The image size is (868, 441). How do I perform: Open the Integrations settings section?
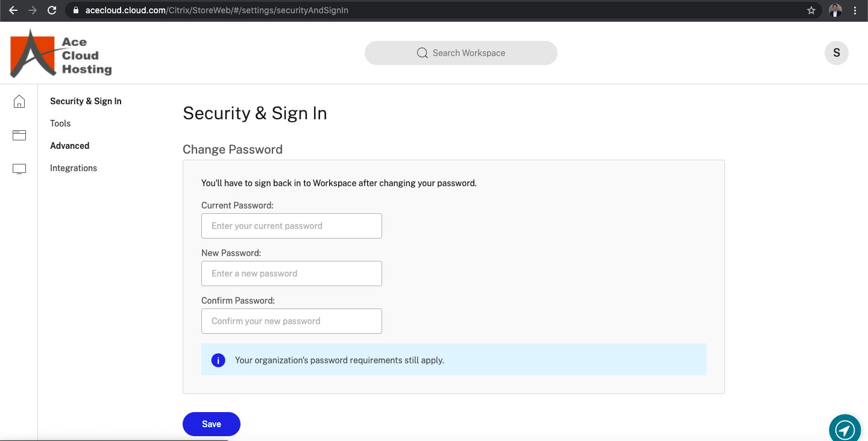point(73,167)
